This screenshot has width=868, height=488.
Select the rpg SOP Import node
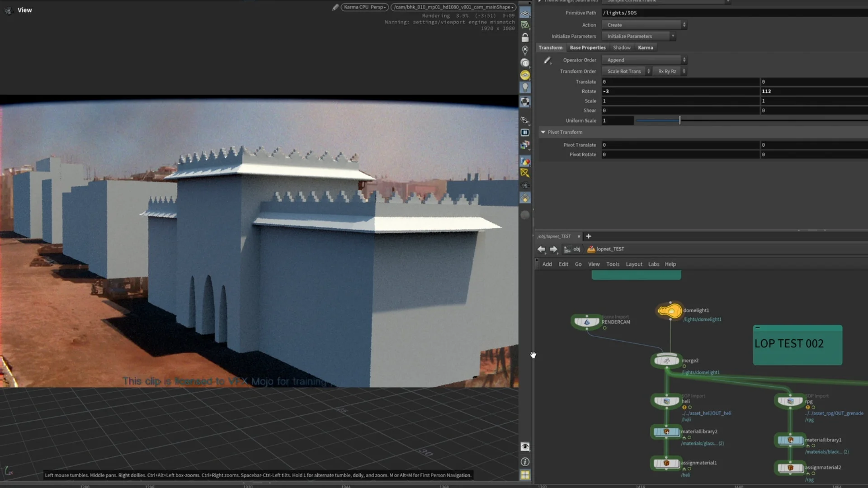coord(790,401)
